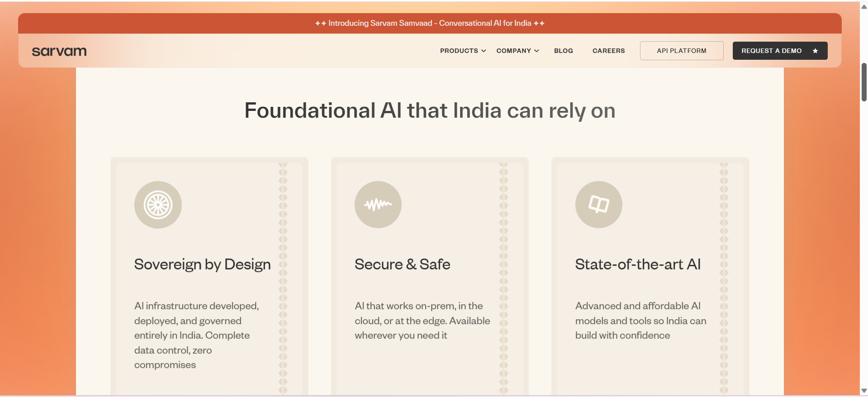Click the wheel icon above Sovereign by Design
868x397 pixels.
tap(158, 205)
